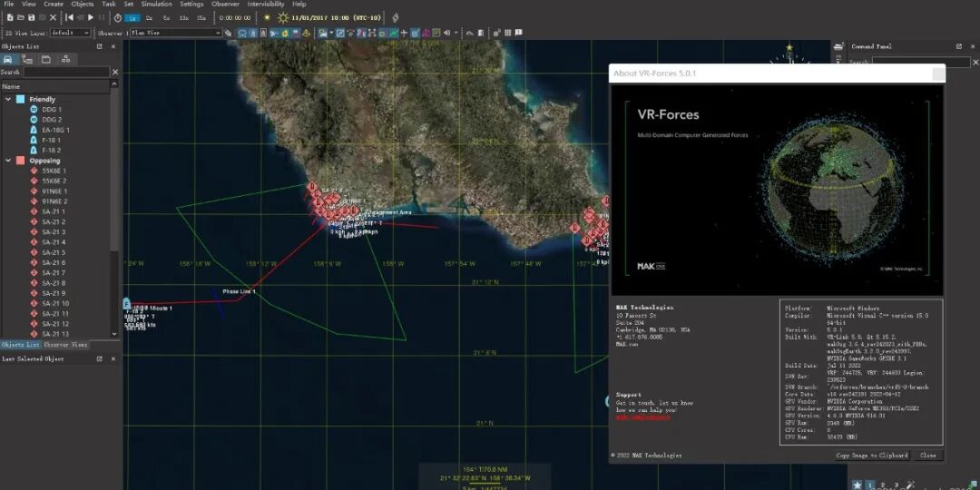The image size is (980, 490).
Task: Open the Objects menu
Action: click(83, 4)
